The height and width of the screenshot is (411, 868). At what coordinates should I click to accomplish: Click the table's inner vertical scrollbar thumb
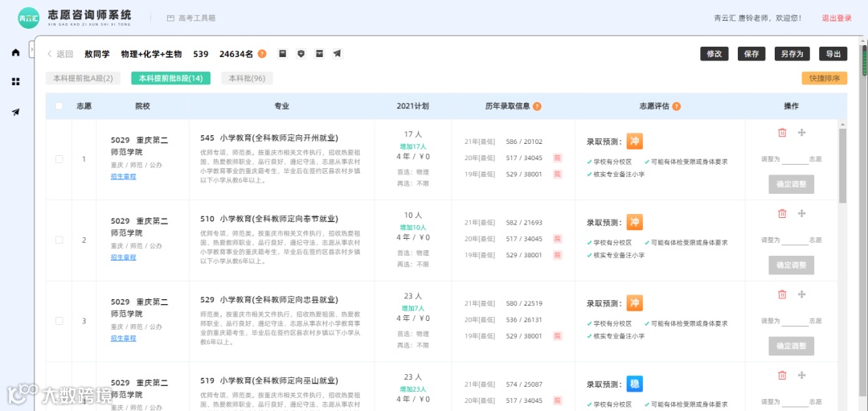click(842, 165)
